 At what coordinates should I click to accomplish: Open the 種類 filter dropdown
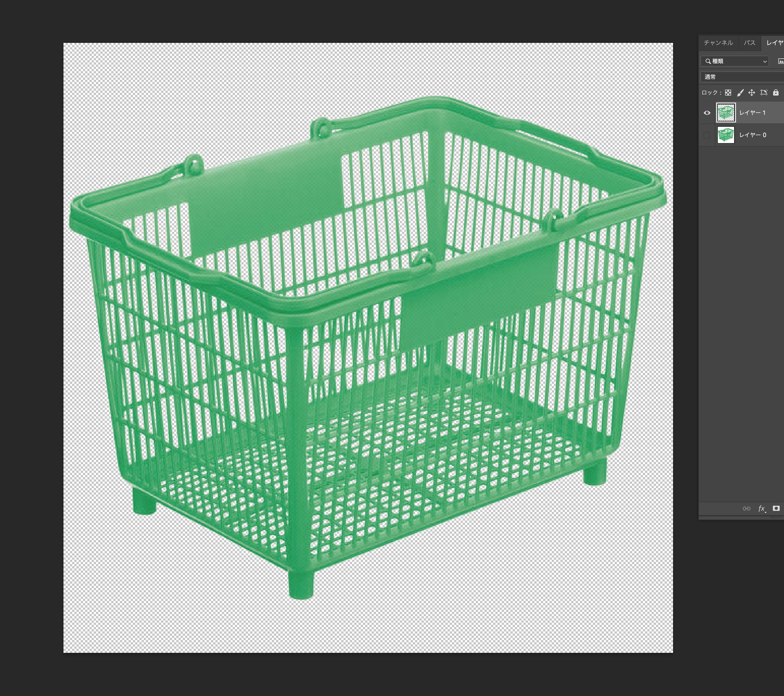click(x=735, y=61)
